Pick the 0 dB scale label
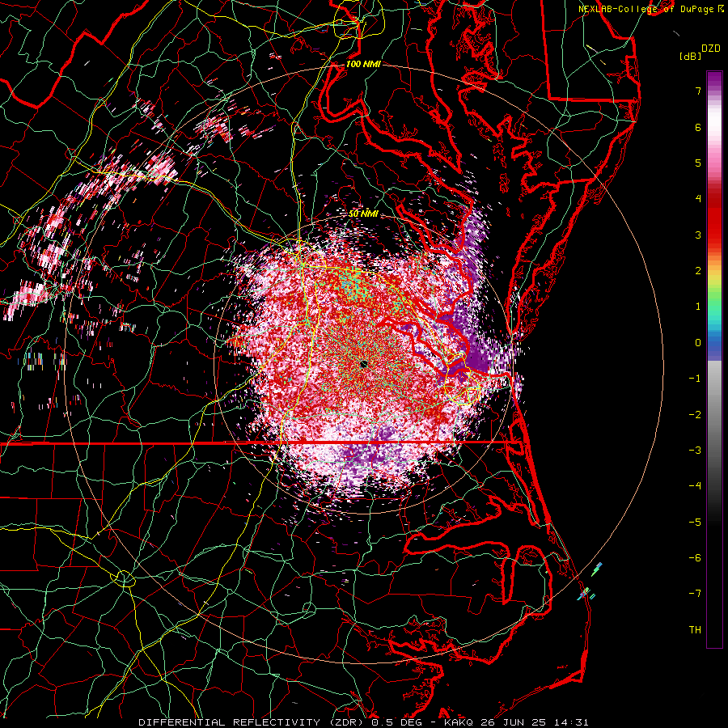 pyautogui.click(x=698, y=343)
